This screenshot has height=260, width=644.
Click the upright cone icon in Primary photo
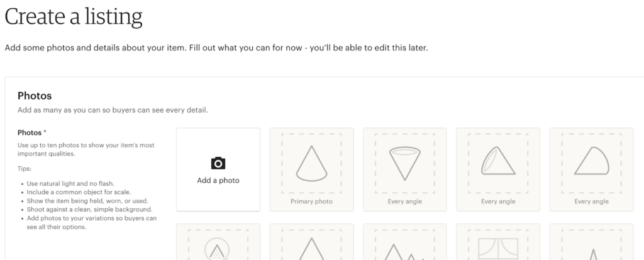point(311,163)
